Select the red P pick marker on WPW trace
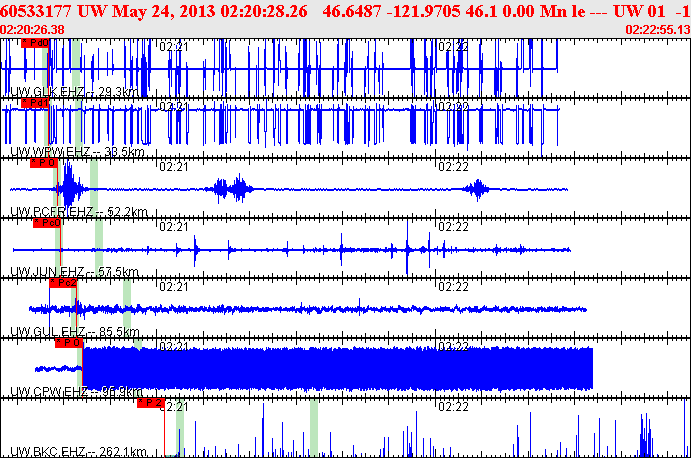691x458 pixels. (x=35, y=103)
